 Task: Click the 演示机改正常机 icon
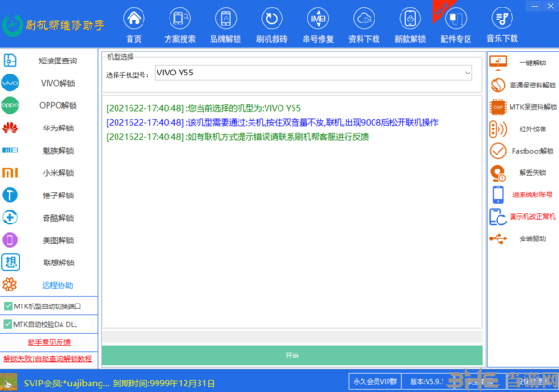pyautogui.click(x=498, y=217)
